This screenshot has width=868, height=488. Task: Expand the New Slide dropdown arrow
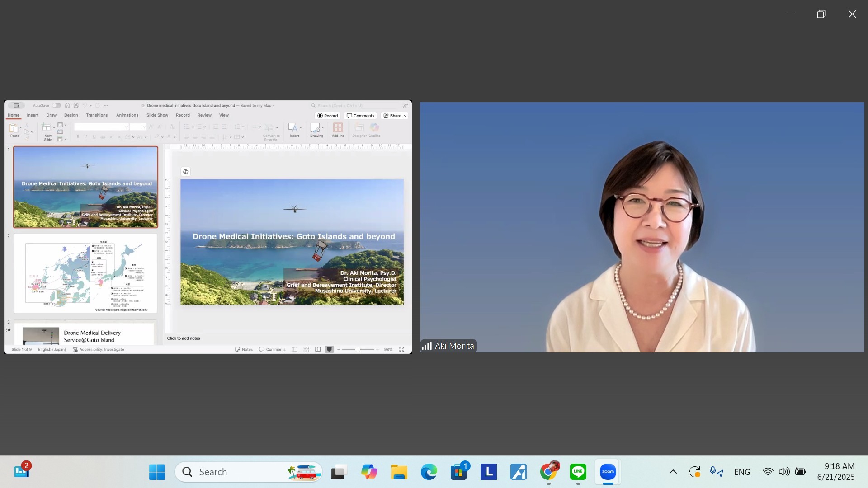click(54, 127)
